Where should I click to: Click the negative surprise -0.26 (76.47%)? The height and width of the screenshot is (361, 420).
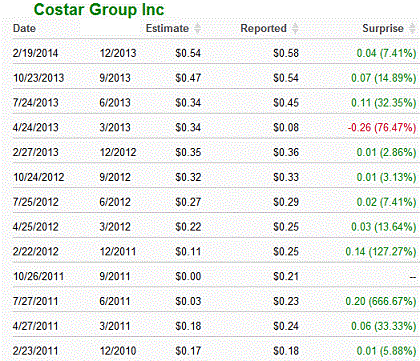click(382, 127)
